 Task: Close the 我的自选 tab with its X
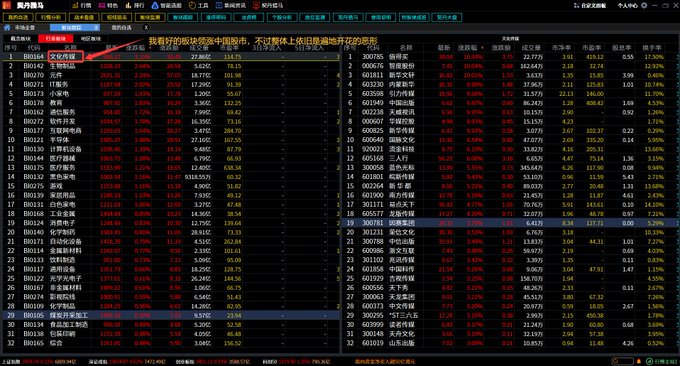point(146,27)
